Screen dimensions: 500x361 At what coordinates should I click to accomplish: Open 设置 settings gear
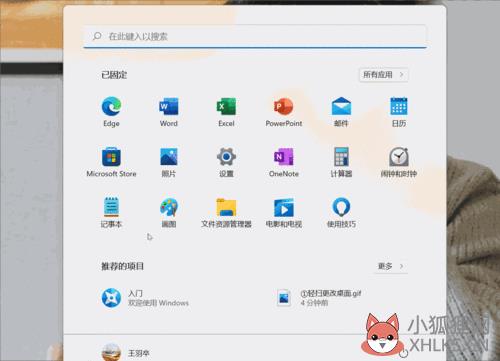pos(226,162)
